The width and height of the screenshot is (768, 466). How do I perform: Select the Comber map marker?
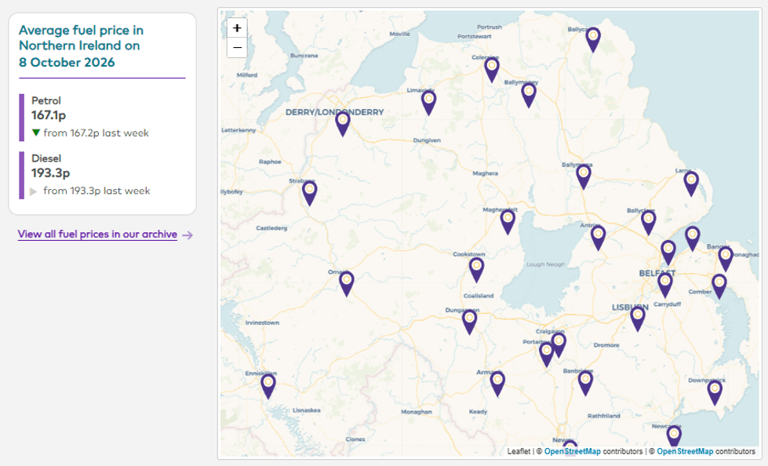(x=719, y=286)
